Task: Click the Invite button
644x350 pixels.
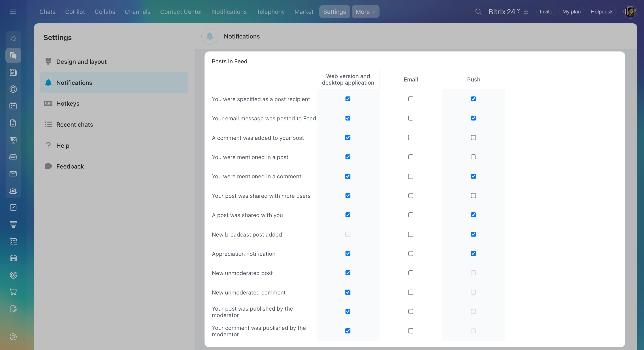Action: click(546, 12)
